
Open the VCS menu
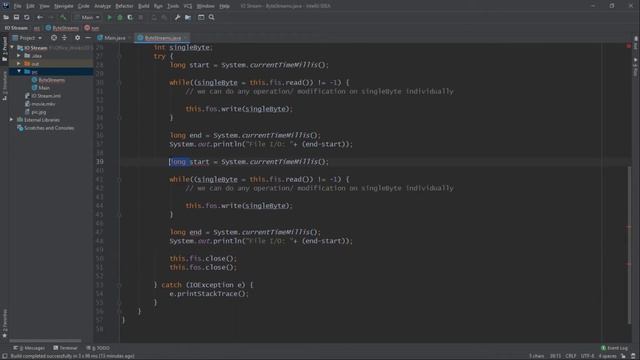188,6
